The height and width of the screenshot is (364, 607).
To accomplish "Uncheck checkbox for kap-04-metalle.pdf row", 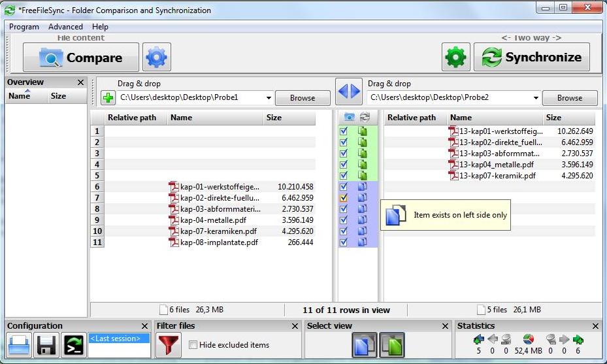I will tap(344, 220).
